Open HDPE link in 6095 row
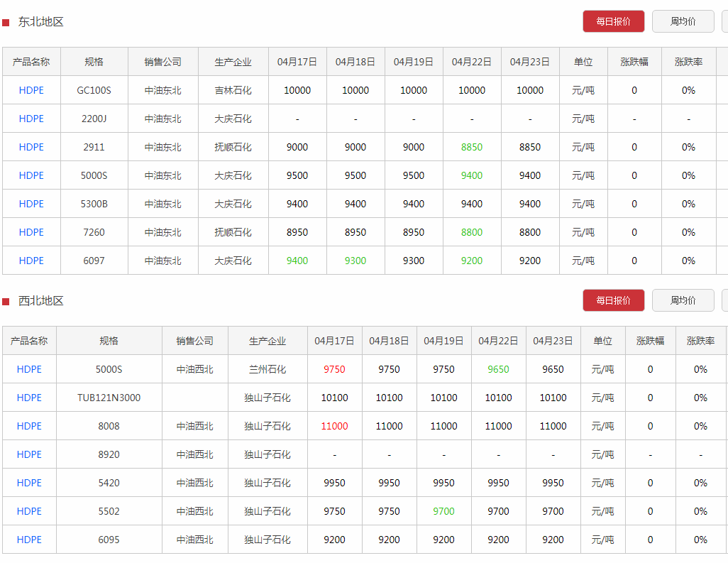 click(x=29, y=540)
